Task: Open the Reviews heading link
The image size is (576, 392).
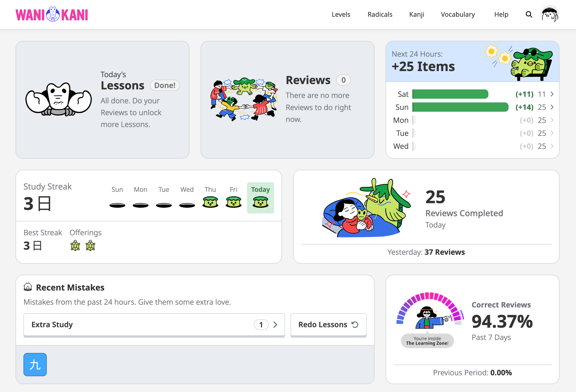Action: [x=308, y=80]
